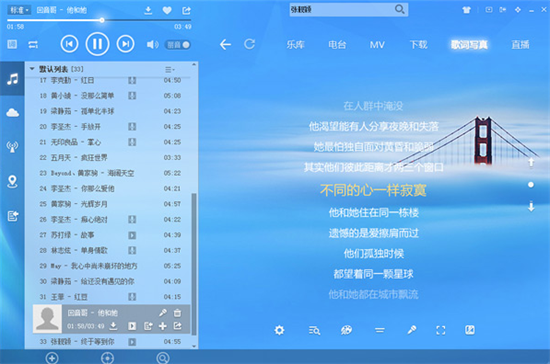Switch to the MV tab
This screenshot has width=550, height=364.
coord(377,45)
